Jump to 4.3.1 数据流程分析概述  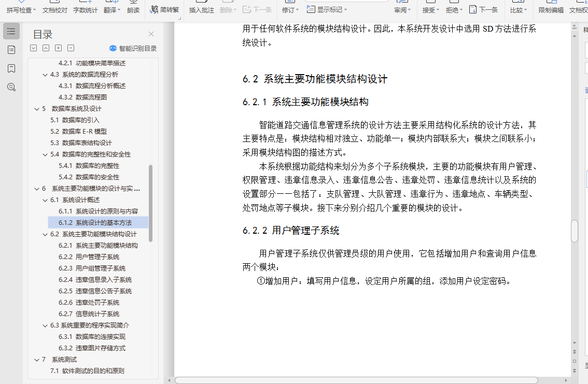[x=92, y=86]
